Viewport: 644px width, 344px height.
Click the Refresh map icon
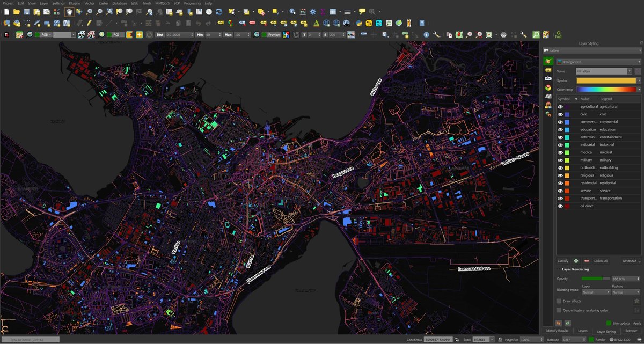point(218,11)
